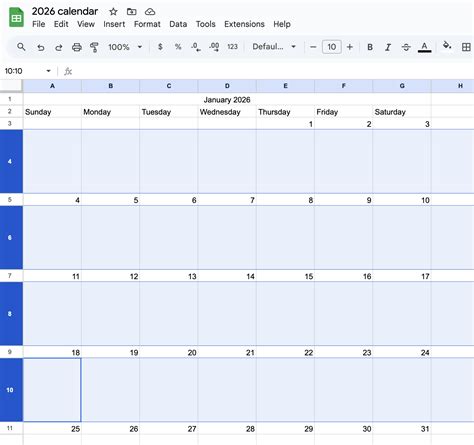Image resolution: width=474 pixels, height=445 pixels.
Task: Open the Edit menu
Action: tap(61, 24)
